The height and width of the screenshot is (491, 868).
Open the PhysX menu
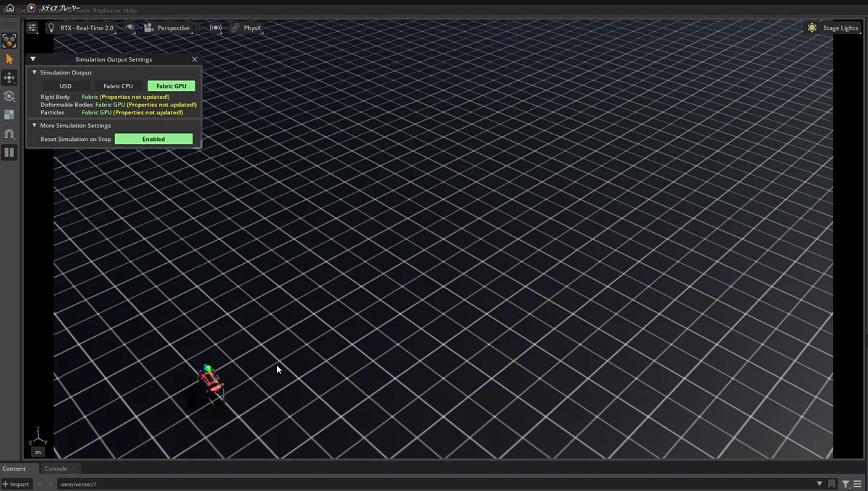[252, 28]
